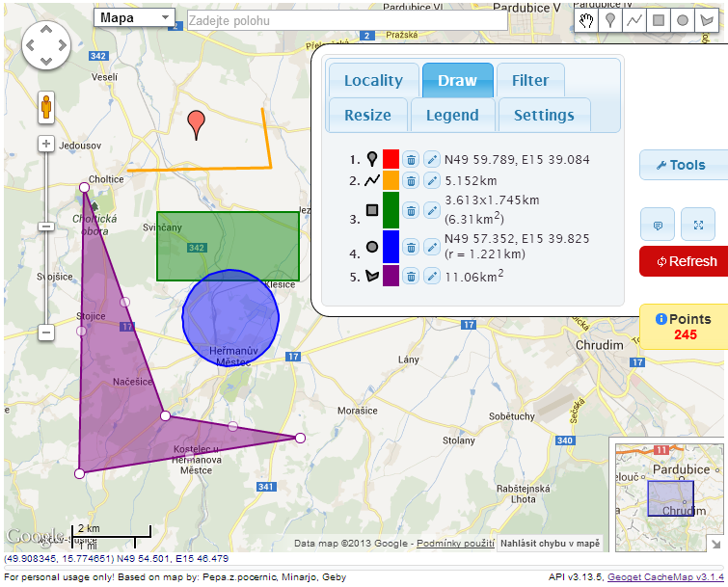Open the Tools button
Image resolution: width=728 pixels, height=587 pixels.
pyautogui.click(x=683, y=165)
